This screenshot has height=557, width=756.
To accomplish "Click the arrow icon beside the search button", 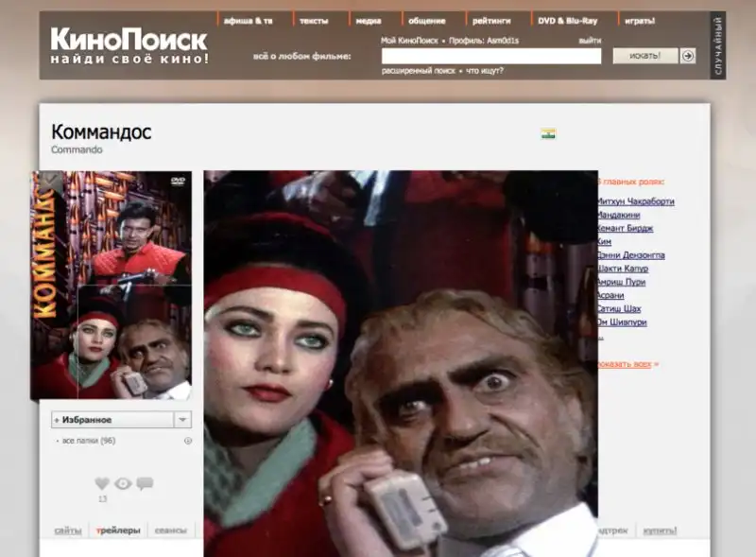I will (x=688, y=56).
